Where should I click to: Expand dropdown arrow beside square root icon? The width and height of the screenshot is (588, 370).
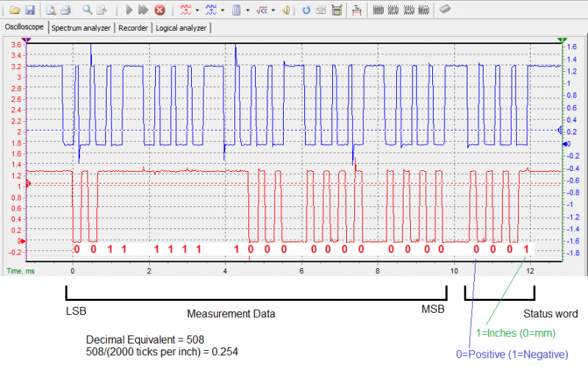[273, 10]
